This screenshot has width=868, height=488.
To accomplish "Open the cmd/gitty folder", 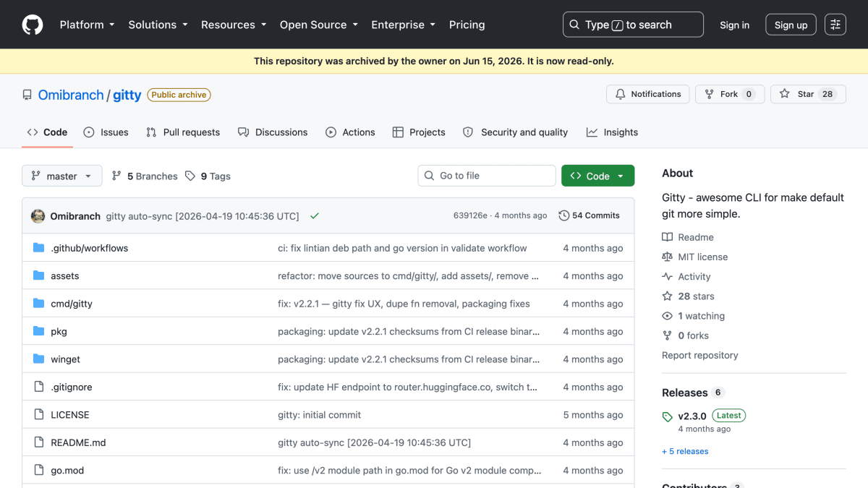I will tap(72, 304).
